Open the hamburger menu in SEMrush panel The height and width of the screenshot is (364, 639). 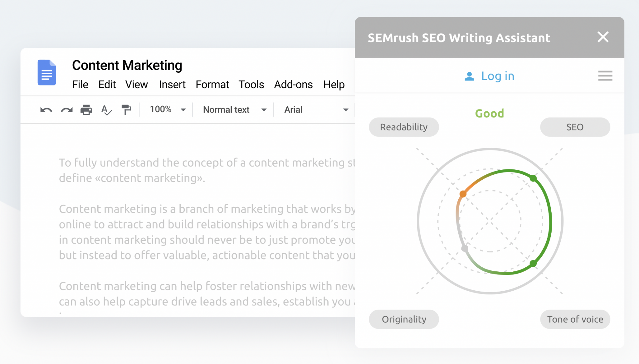(x=605, y=76)
